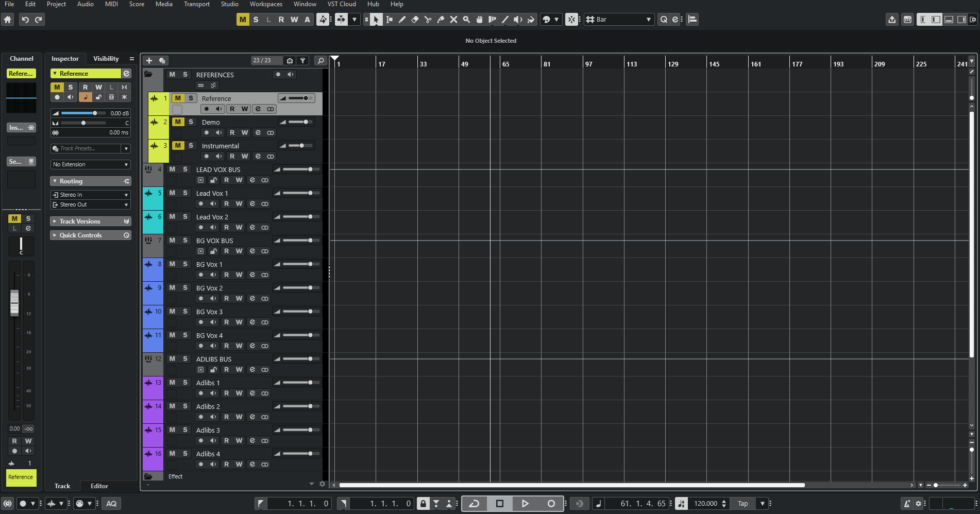Select the Zoom tool in the toolbar
The image size is (980, 514).
tap(467, 20)
